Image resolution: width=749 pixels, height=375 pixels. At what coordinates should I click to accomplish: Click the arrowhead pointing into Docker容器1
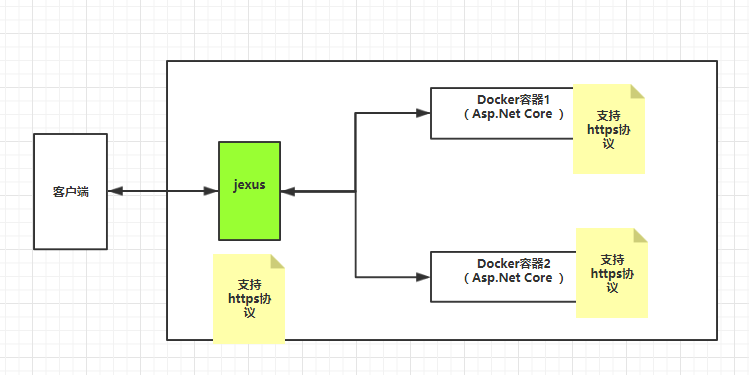(423, 113)
